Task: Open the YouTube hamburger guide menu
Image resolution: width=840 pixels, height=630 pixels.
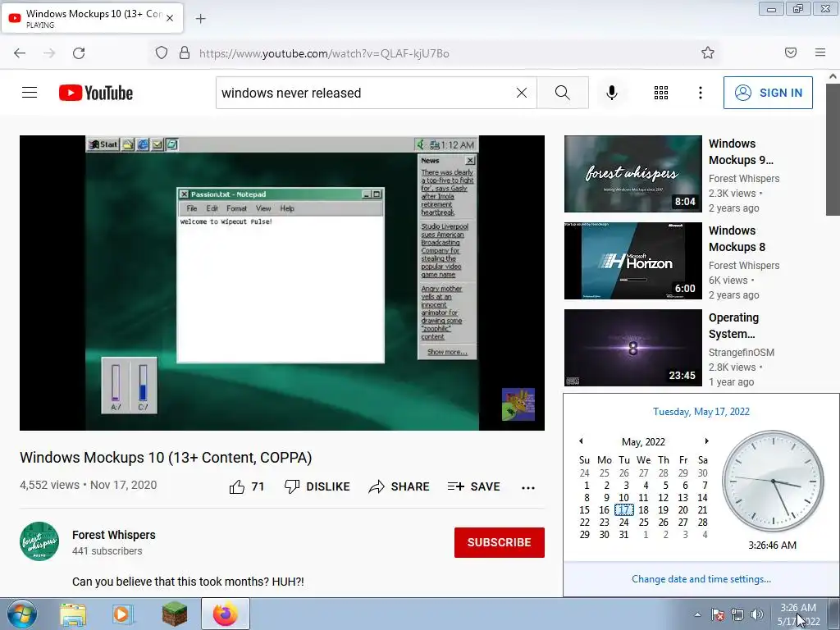Action: pos(30,93)
